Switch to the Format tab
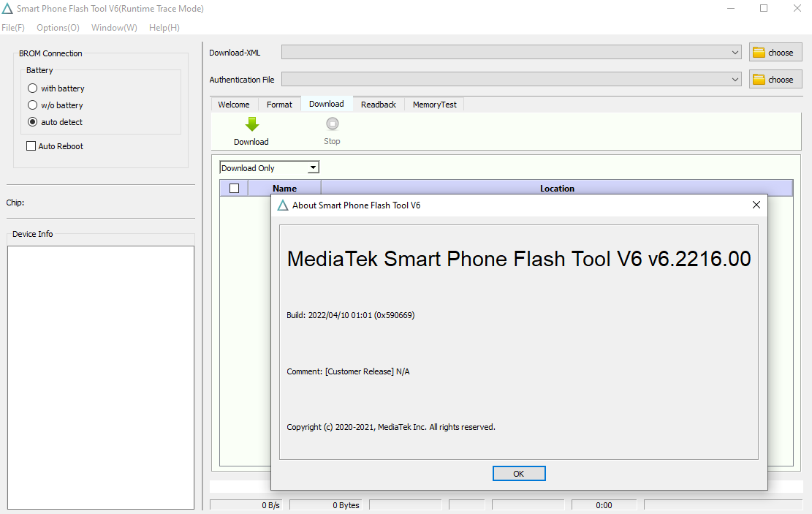This screenshot has width=812, height=514. point(279,105)
